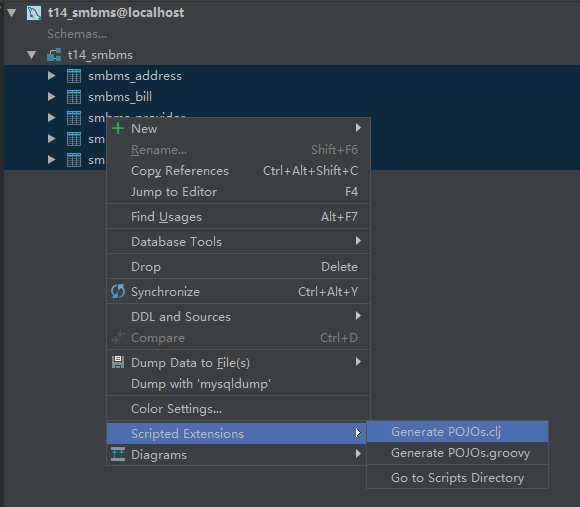Collapse the t14_smbms@localhost tree node

(11, 13)
